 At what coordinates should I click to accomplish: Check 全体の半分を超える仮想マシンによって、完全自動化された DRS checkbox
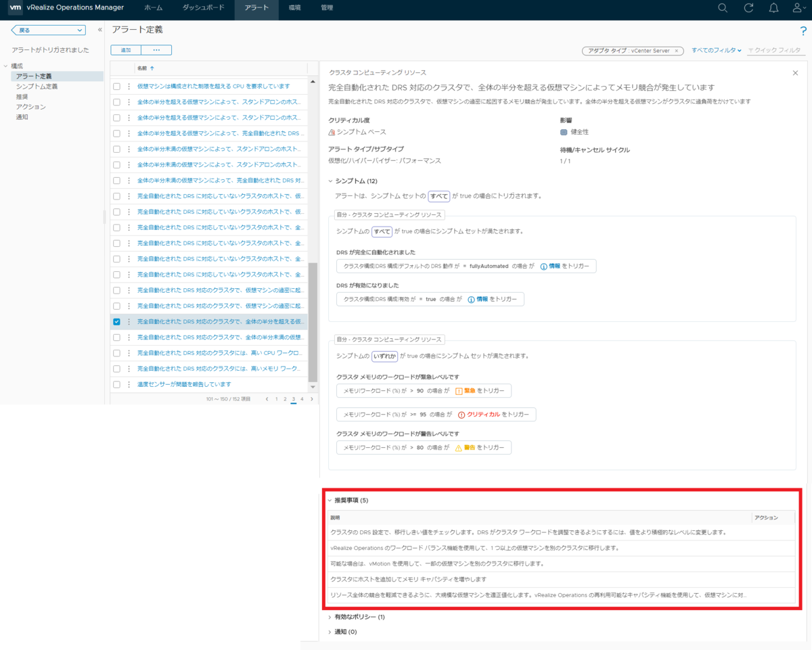[x=116, y=133]
